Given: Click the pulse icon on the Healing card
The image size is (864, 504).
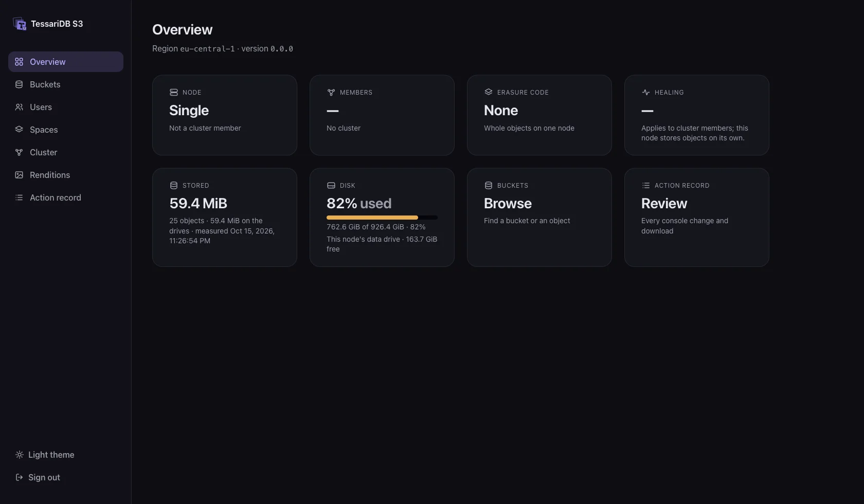Looking at the screenshot, I should 646,93.
